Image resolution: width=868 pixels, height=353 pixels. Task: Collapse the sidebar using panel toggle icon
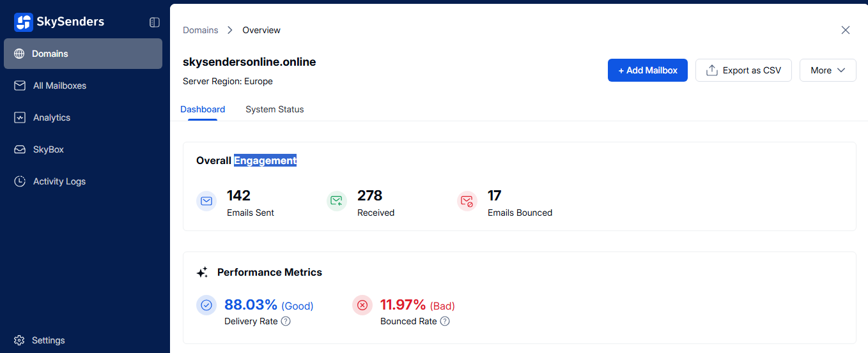point(155,22)
